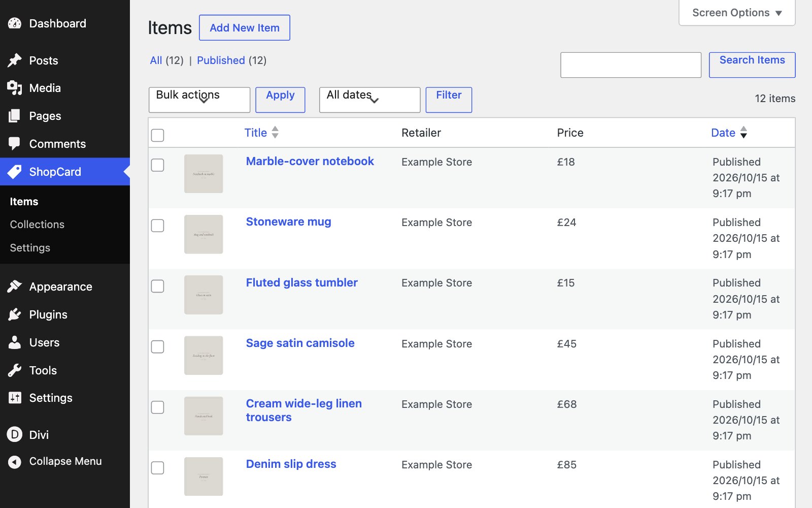
Task: Open the Bulk actions dropdown
Action: pyautogui.click(x=199, y=100)
